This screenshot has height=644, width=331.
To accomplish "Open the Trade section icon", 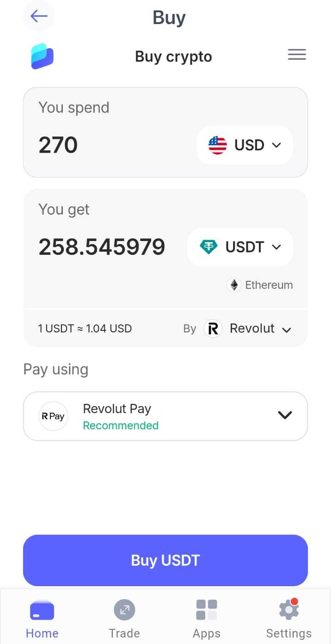I will pyautogui.click(x=124, y=609).
